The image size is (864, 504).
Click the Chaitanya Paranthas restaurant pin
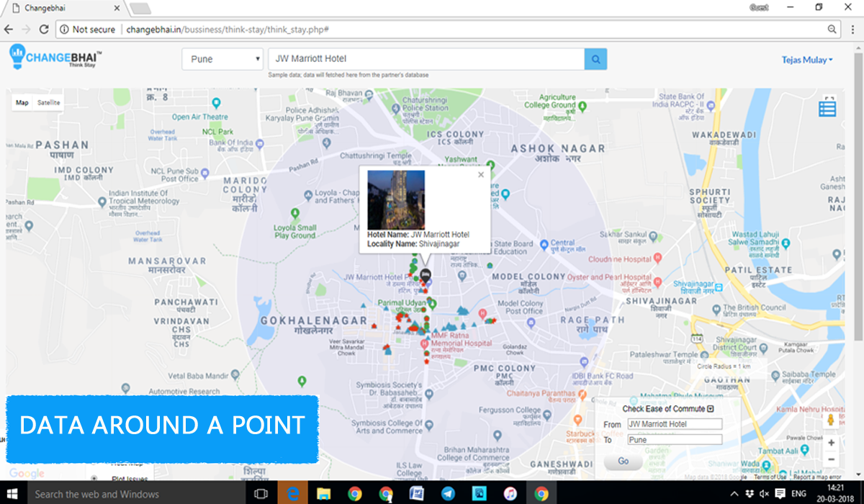tap(583, 394)
